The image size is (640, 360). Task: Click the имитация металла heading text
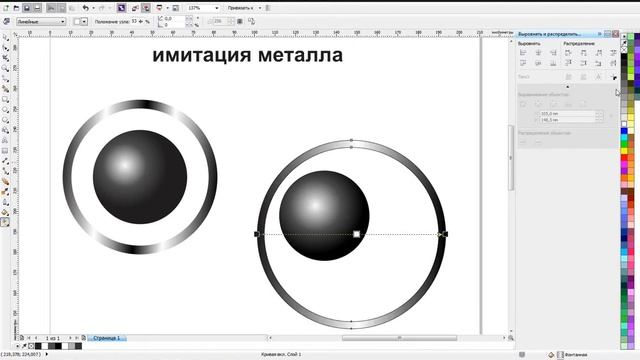[247, 55]
